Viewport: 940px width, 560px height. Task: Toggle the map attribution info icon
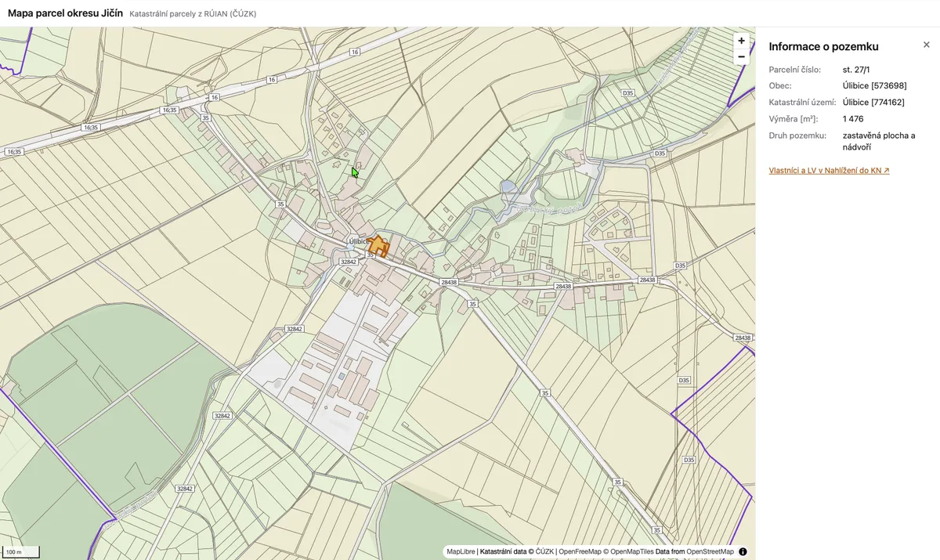pyautogui.click(x=743, y=551)
